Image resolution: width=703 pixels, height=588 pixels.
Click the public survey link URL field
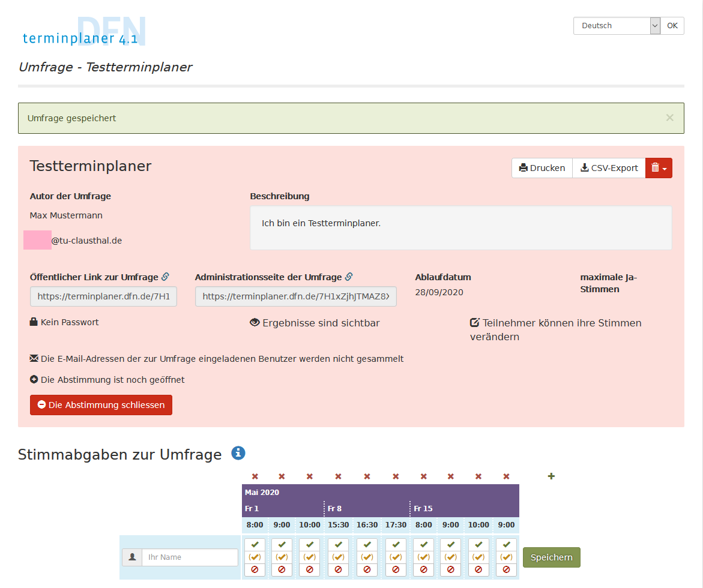point(103,296)
